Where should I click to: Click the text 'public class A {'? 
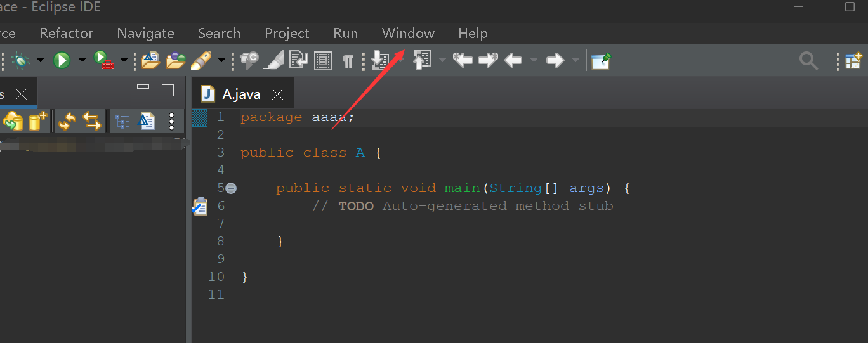310,153
